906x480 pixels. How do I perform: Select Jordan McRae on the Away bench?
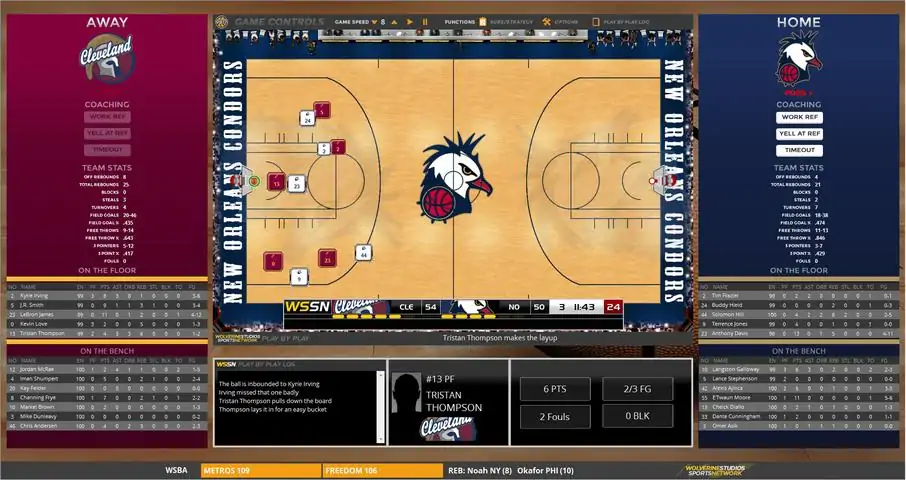click(x=107, y=369)
